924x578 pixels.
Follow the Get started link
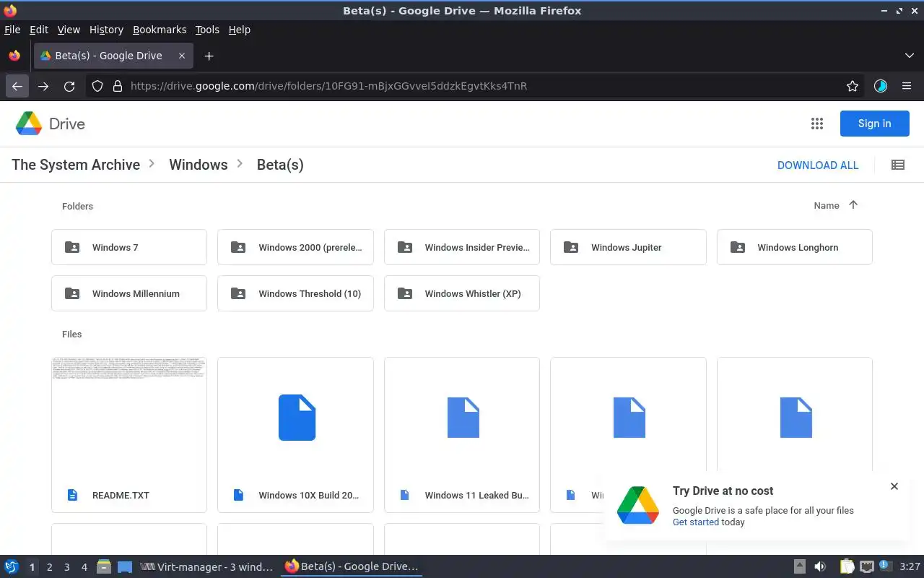pyautogui.click(x=696, y=522)
